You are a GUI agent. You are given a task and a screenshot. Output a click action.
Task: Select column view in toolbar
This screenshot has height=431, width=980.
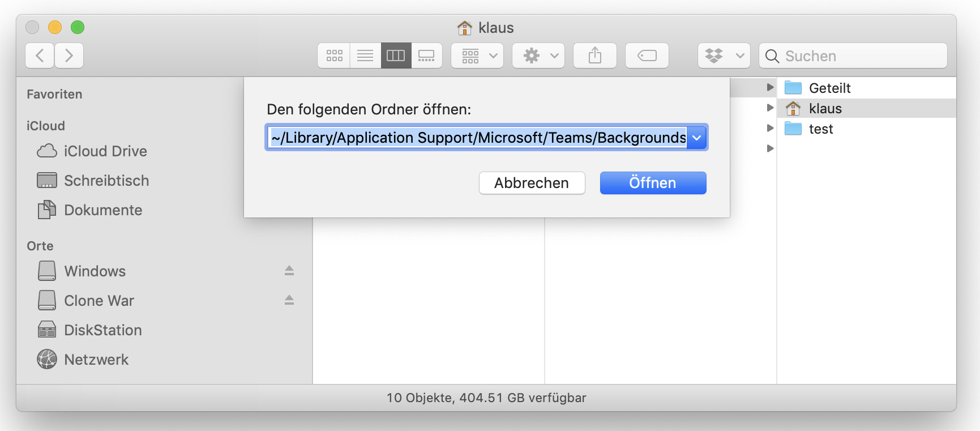396,56
